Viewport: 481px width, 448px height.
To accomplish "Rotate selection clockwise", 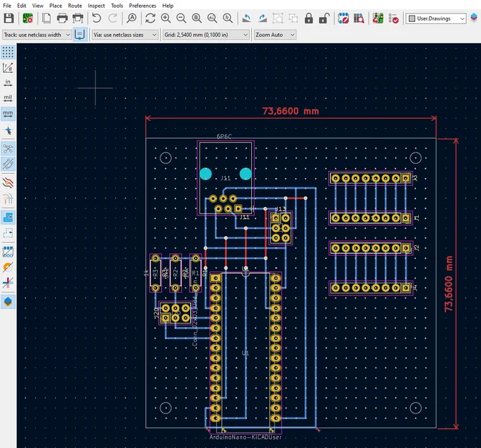I will click(262, 18).
